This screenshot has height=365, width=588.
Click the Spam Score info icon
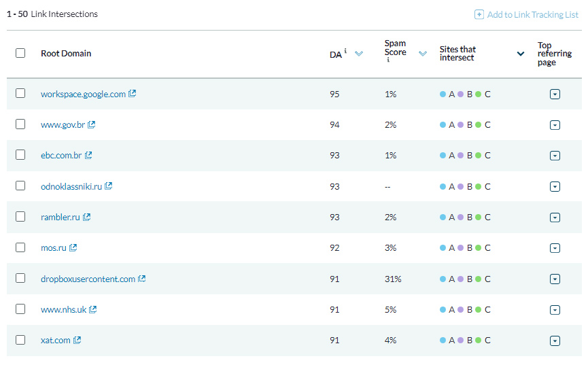388,60
